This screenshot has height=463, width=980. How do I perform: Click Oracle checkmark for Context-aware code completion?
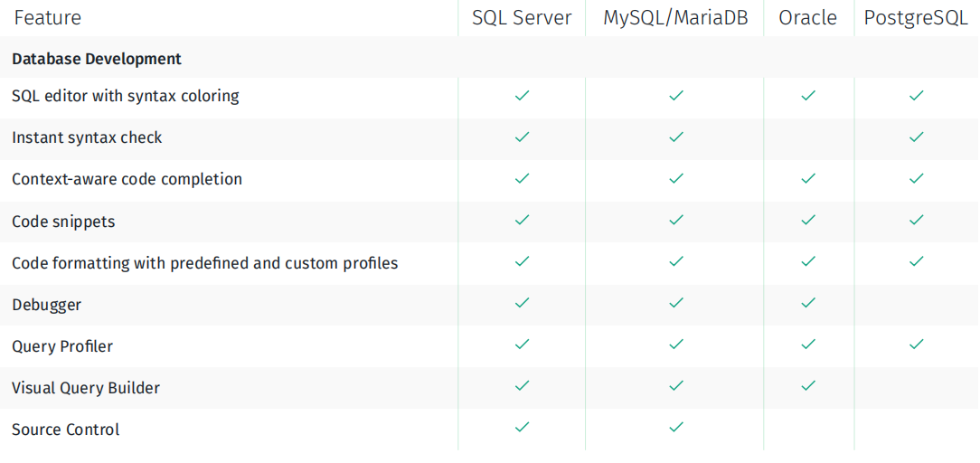coord(808,179)
